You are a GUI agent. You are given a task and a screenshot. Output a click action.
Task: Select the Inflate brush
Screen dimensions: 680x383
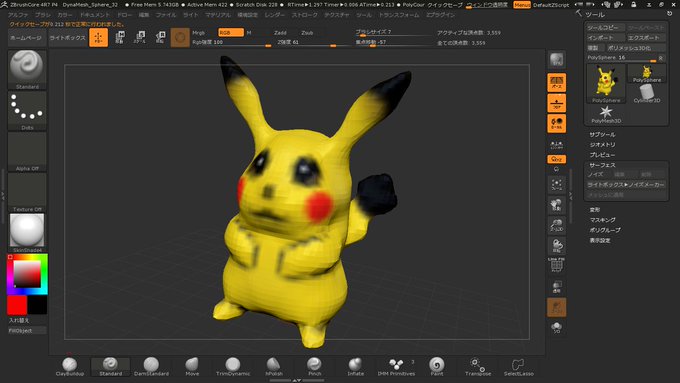click(355, 367)
